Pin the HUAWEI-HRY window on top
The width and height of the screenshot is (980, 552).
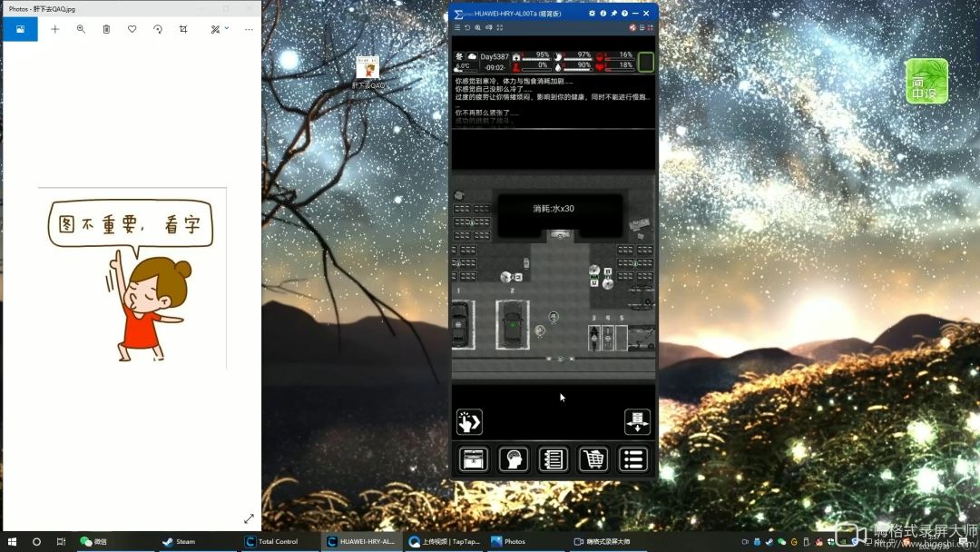[613, 13]
